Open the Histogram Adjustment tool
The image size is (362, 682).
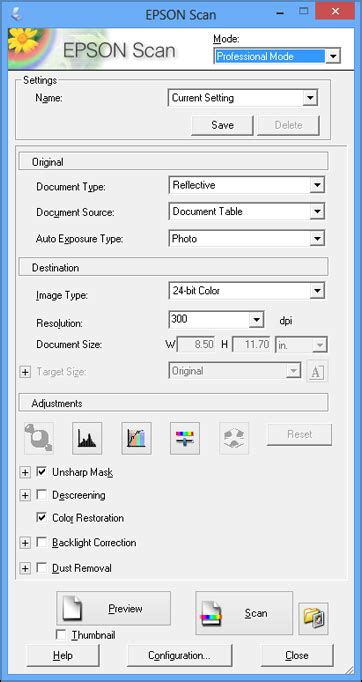click(87, 438)
